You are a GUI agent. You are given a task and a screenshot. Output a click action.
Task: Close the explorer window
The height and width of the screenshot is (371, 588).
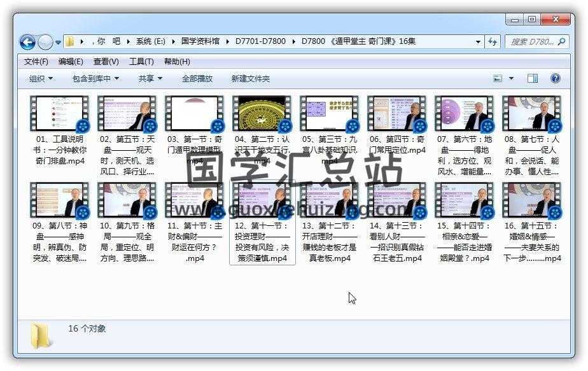[x=556, y=20]
